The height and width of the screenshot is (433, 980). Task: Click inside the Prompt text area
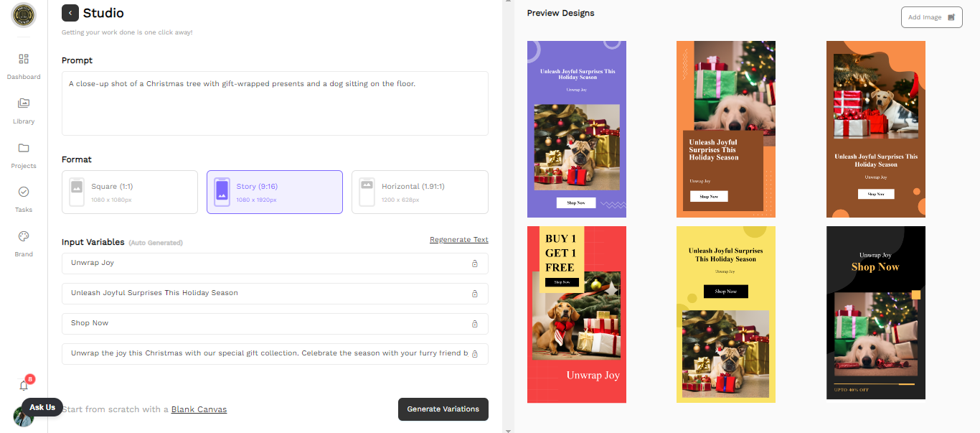pos(275,103)
